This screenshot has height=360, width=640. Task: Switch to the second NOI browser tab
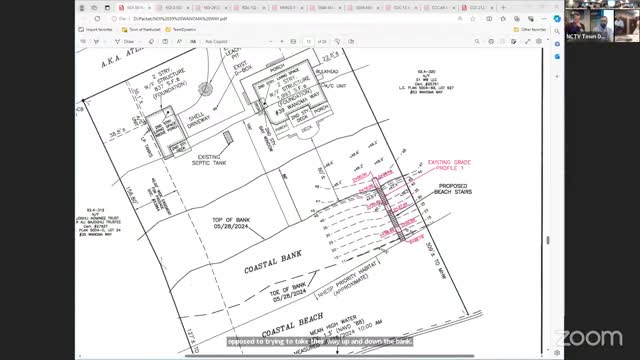click(x=173, y=8)
